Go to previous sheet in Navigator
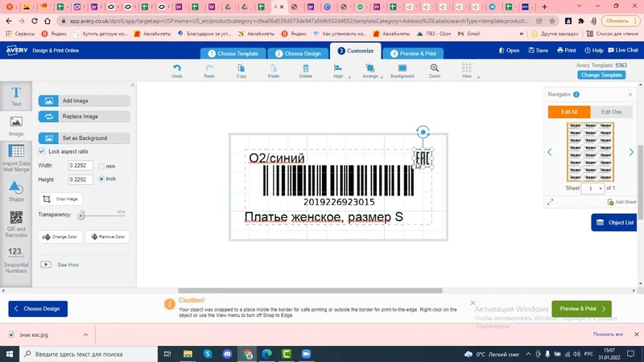The height and width of the screenshot is (362, 644). coord(550,152)
